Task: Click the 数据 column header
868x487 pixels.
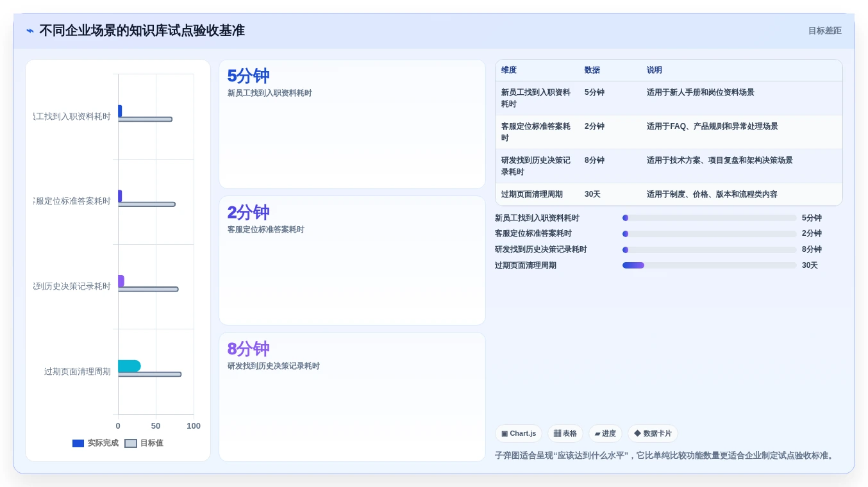Action: 592,70
